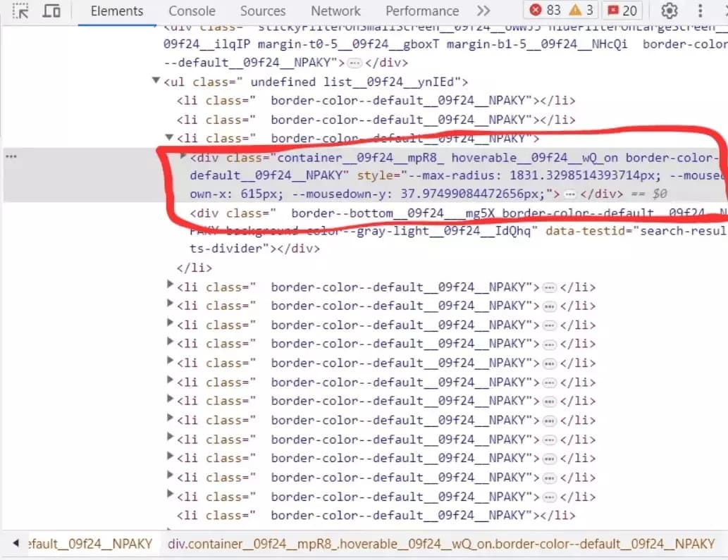Expand the ul list element node
This screenshot has height=560, width=728.
click(x=156, y=80)
